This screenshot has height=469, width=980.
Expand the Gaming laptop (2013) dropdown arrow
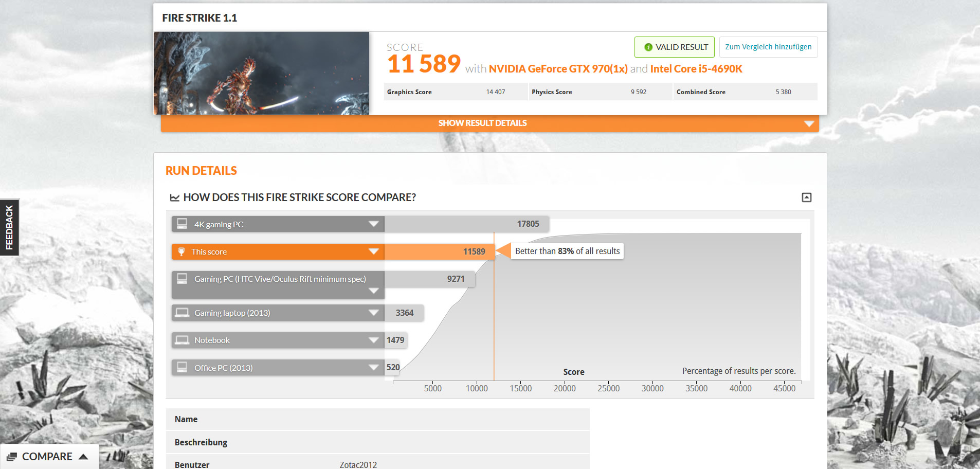pyautogui.click(x=374, y=313)
